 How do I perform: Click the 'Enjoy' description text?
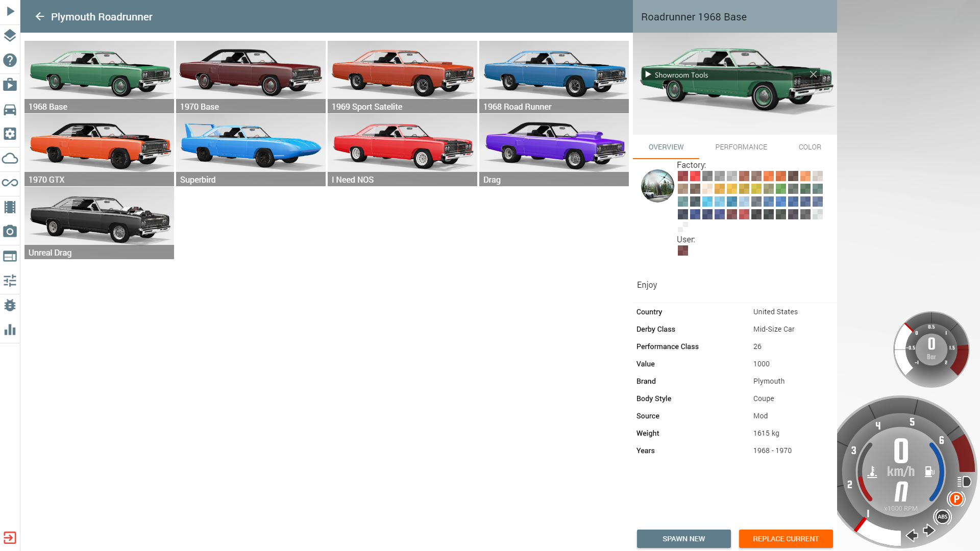[x=647, y=285]
